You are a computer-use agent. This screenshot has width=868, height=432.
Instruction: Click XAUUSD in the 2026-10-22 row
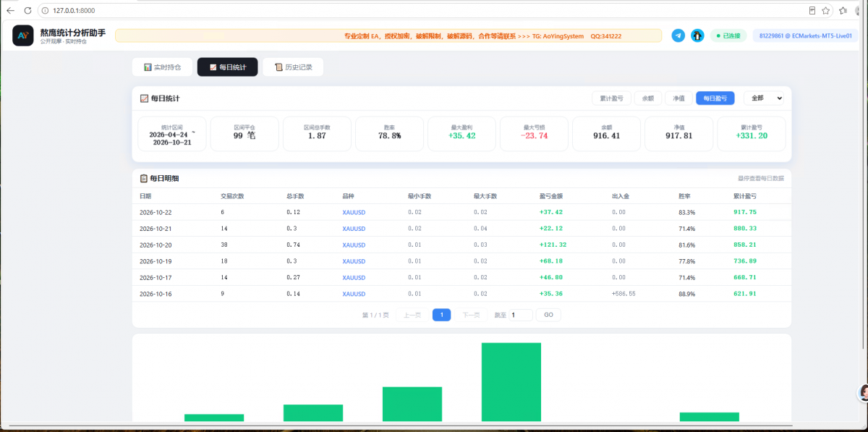point(354,212)
